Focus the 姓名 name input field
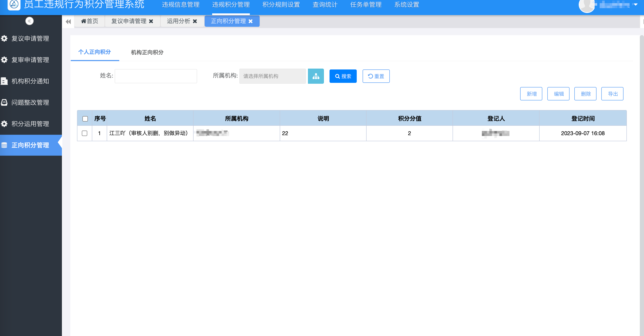 pyautogui.click(x=156, y=76)
